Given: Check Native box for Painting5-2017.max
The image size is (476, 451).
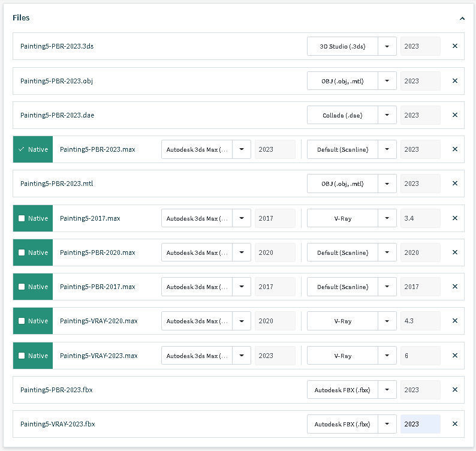Looking at the screenshot, I should (22, 218).
